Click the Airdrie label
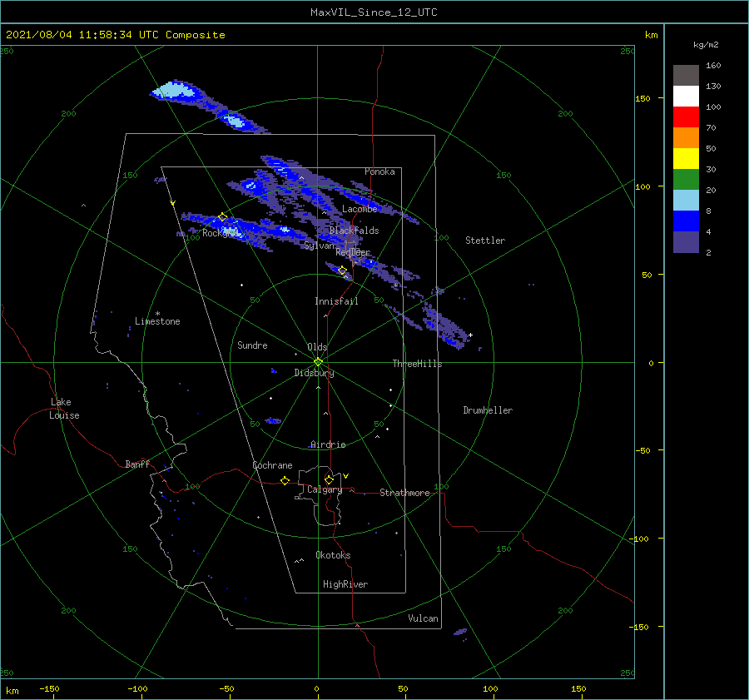The width and height of the screenshot is (749, 700). click(328, 444)
